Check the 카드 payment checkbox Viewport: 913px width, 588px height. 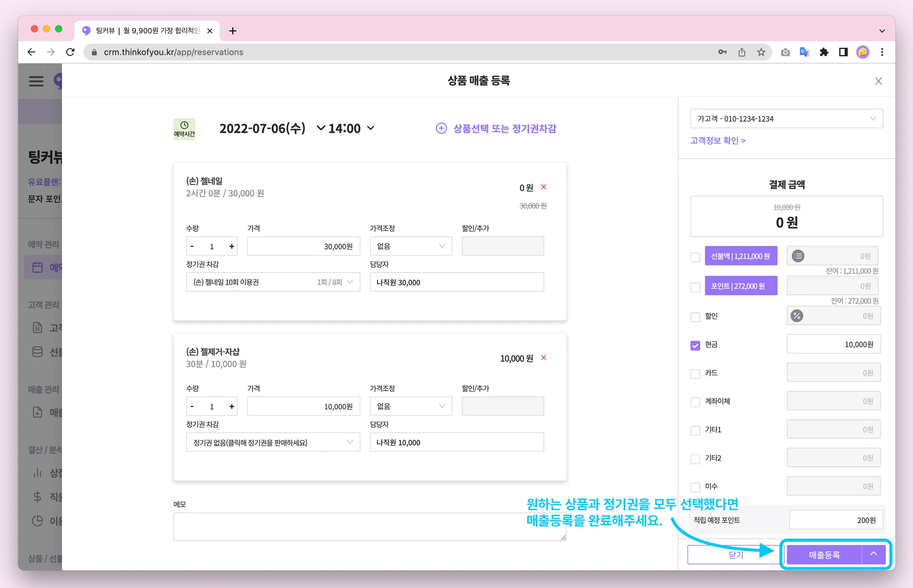695,374
